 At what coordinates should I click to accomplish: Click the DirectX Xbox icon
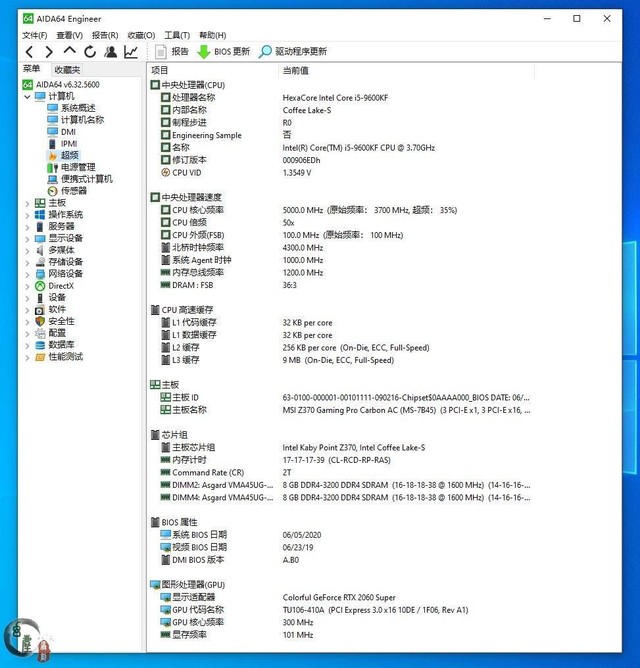pyautogui.click(x=40, y=286)
